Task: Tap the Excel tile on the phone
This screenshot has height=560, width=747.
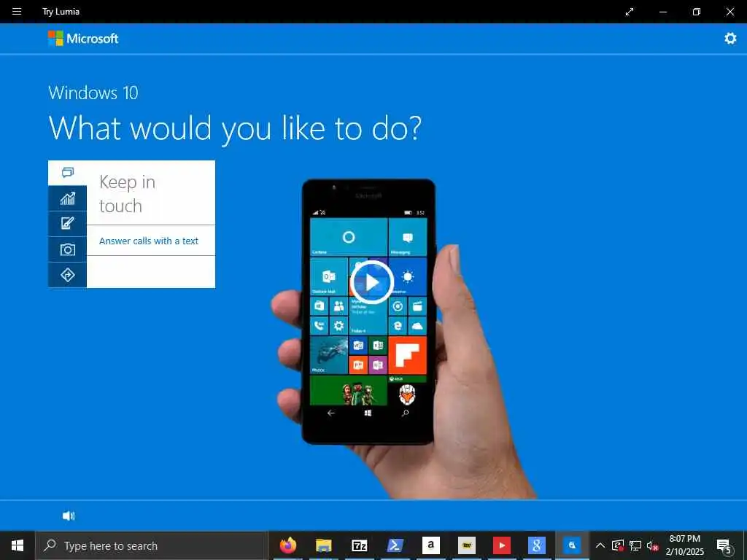Action: (378, 346)
